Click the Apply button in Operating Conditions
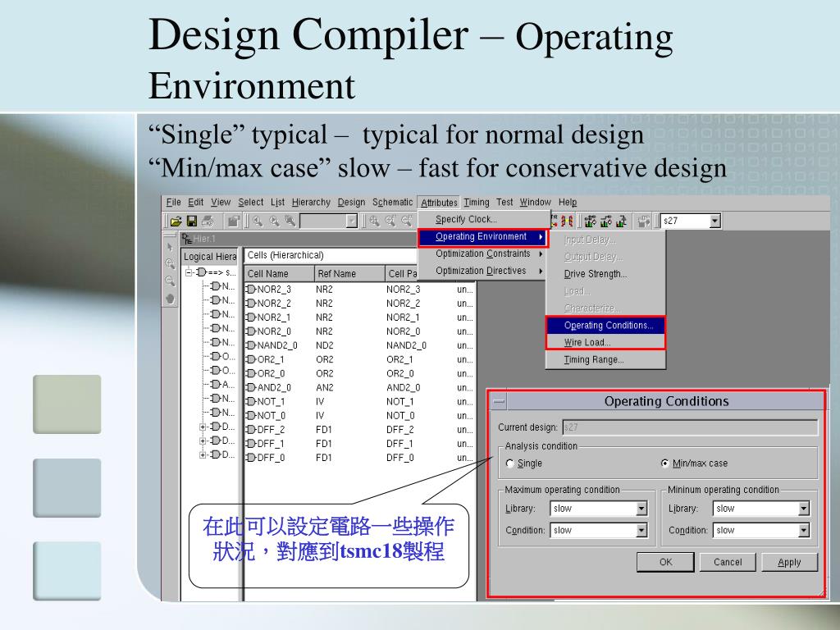The image size is (840, 630). [x=789, y=562]
